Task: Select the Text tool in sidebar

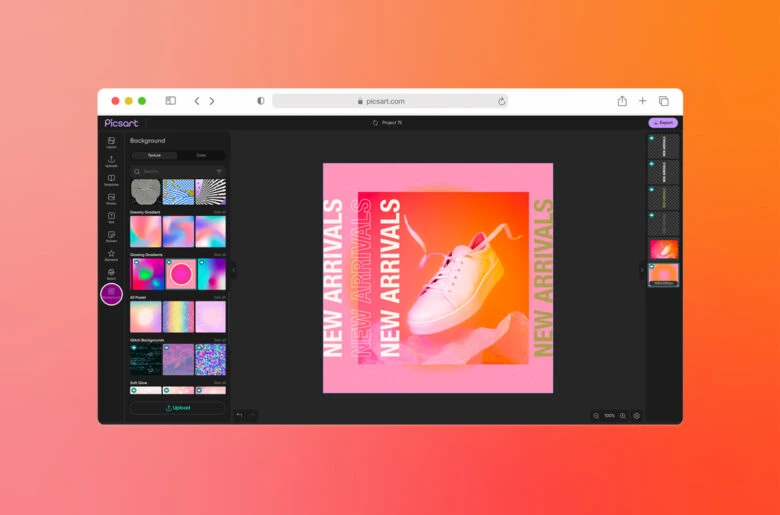Action: click(x=111, y=217)
